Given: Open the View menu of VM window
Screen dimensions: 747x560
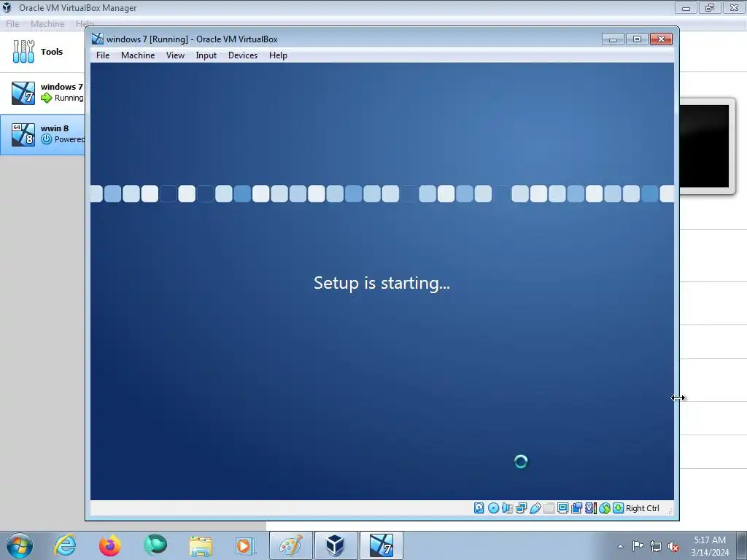Looking at the screenshot, I should click(175, 55).
